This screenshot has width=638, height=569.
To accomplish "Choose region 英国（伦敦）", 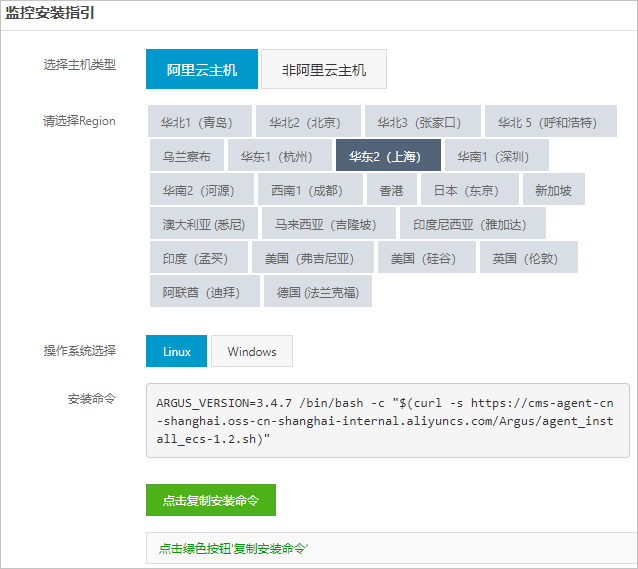I will [529, 257].
